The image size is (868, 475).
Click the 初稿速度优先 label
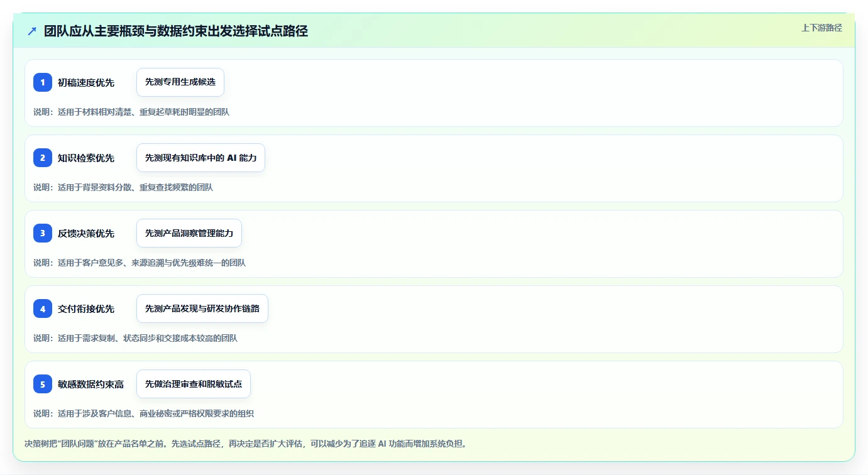coord(86,82)
